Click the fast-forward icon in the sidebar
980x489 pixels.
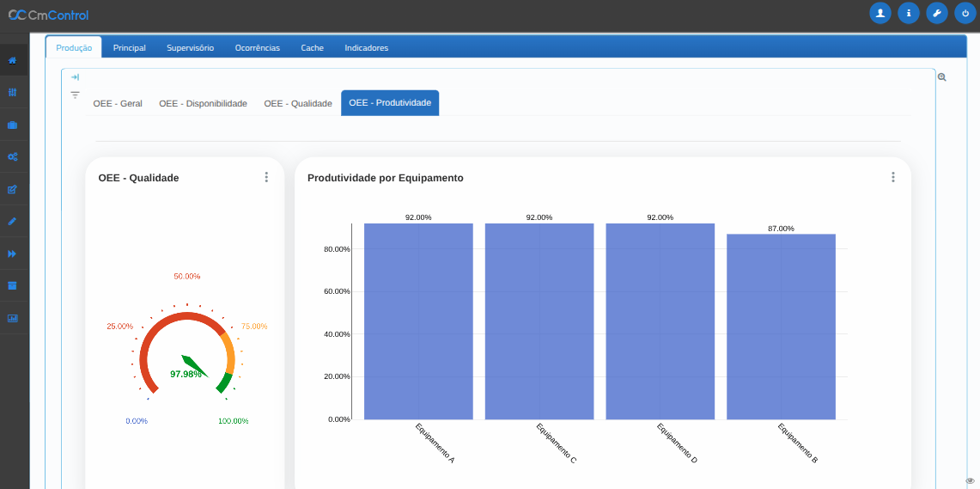tap(12, 254)
